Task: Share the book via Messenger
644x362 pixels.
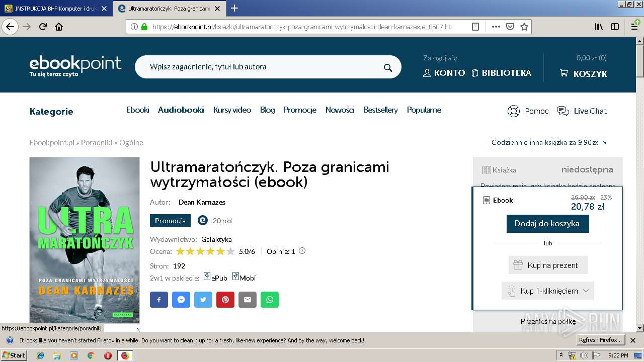Action: [x=181, y=300]
